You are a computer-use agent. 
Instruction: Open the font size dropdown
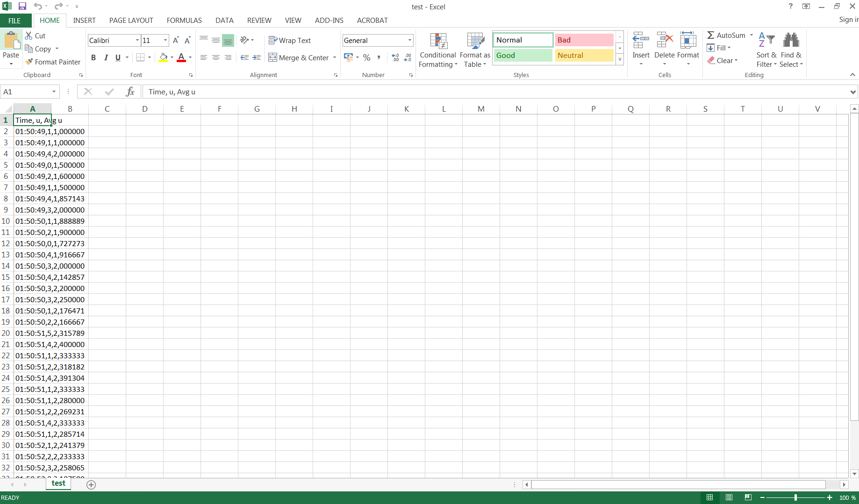[x=165, y=40]
